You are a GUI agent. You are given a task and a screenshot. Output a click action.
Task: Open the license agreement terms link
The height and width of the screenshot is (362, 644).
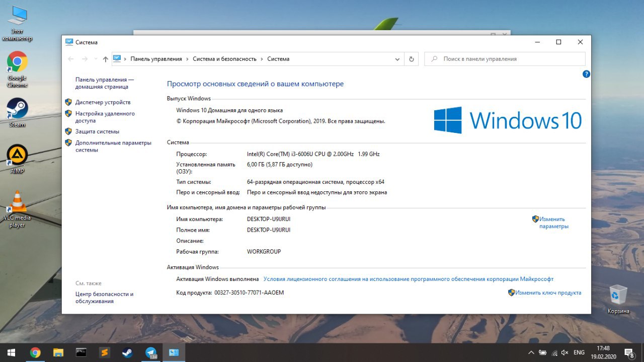[408, 279]
